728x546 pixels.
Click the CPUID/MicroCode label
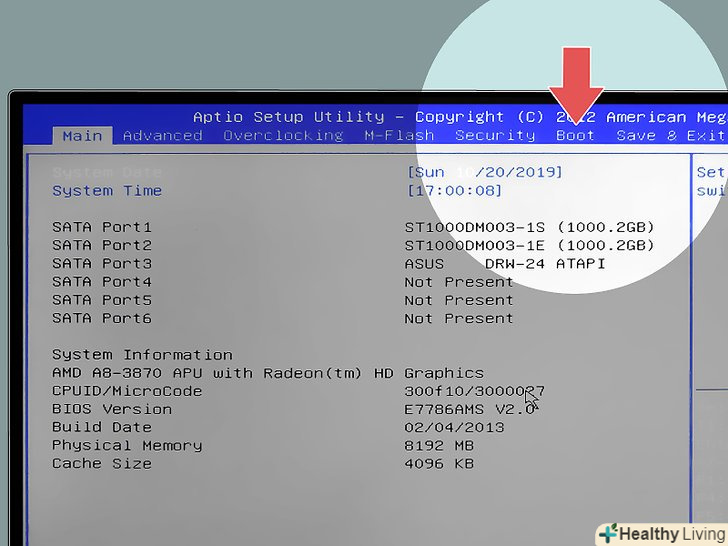coord(127,391)
